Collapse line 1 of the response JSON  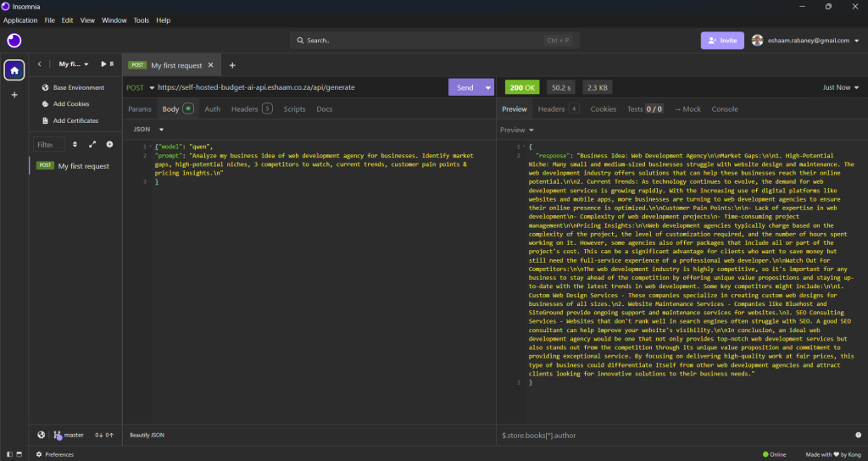[521, 147]
